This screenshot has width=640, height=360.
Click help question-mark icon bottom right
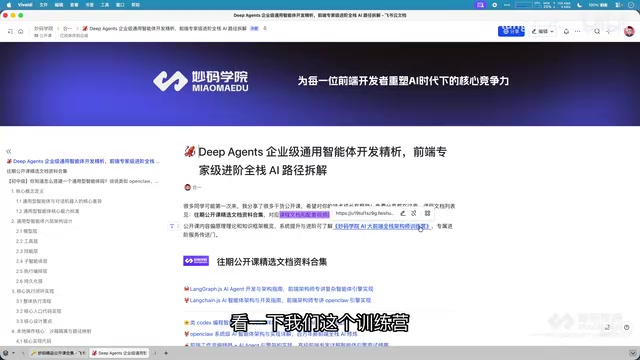pyautogui.click(x=627, y=327)
